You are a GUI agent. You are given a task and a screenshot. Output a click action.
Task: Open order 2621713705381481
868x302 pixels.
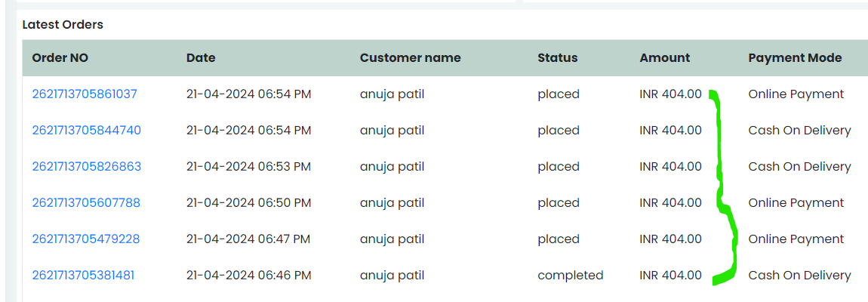coord(83,276)
